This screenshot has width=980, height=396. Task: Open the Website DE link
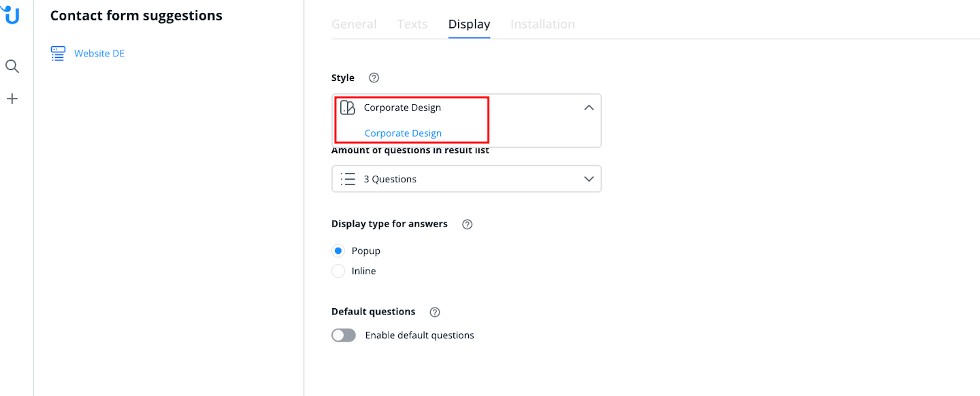click(x=99, y=54)
